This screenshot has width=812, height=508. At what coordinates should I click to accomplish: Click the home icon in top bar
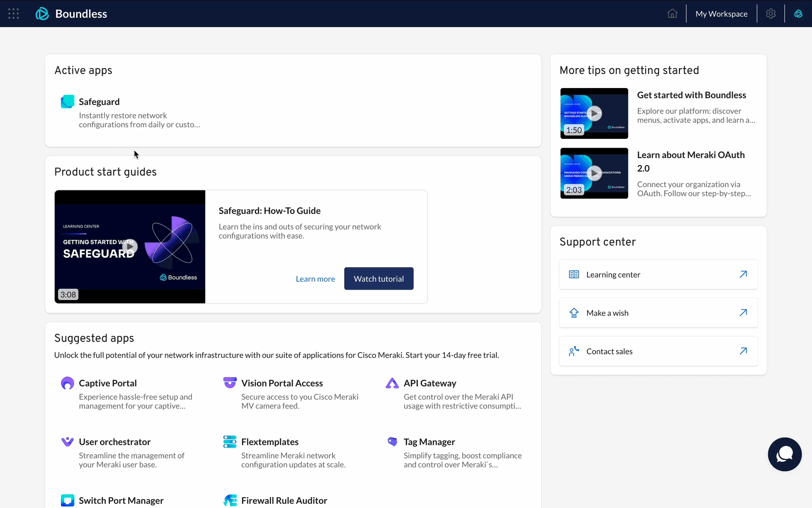[x=672, y=14]
